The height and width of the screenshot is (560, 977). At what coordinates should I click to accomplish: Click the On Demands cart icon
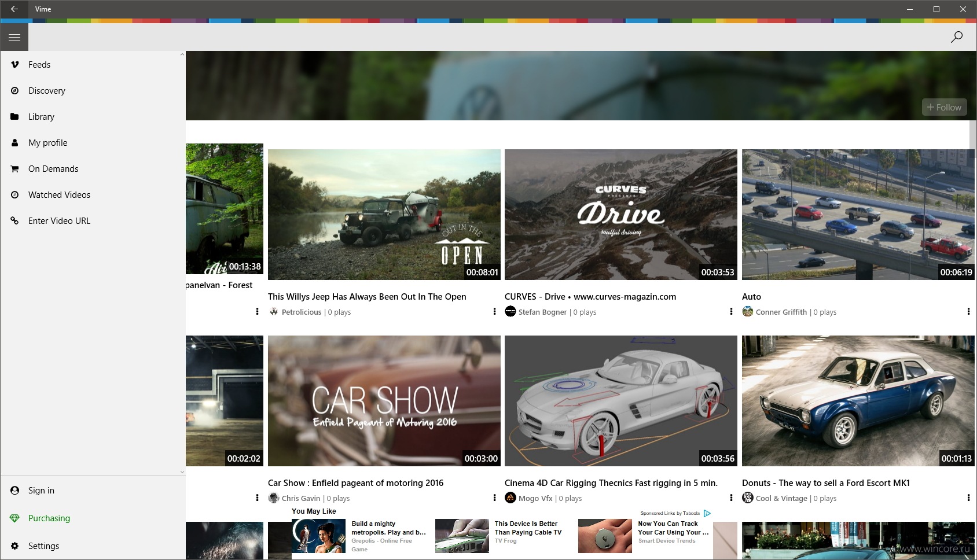(15, 169)
